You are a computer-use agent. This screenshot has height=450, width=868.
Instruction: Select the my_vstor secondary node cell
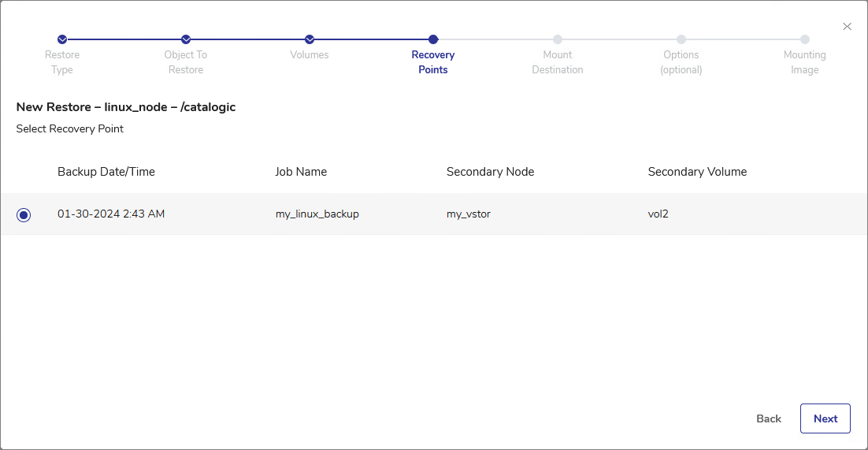[468, 214]
